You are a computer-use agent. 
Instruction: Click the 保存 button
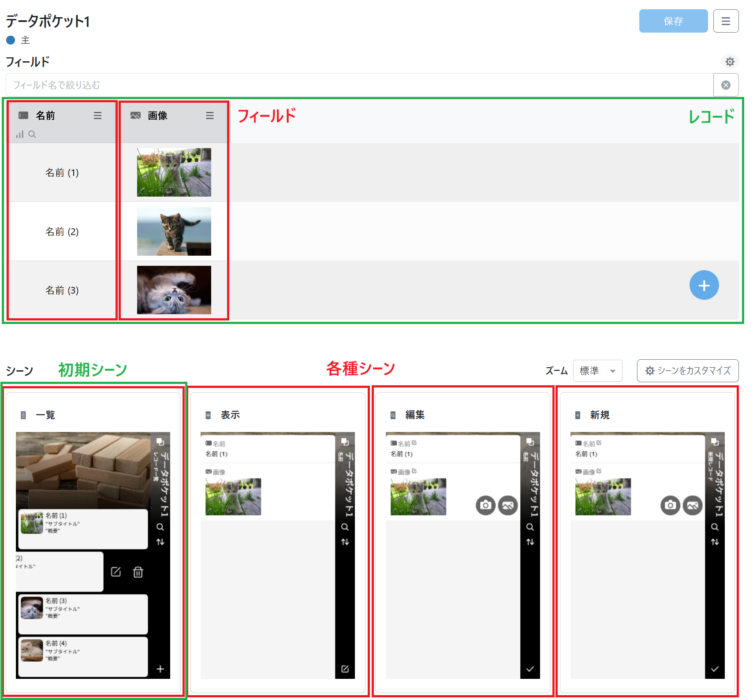tap(673, 21)
